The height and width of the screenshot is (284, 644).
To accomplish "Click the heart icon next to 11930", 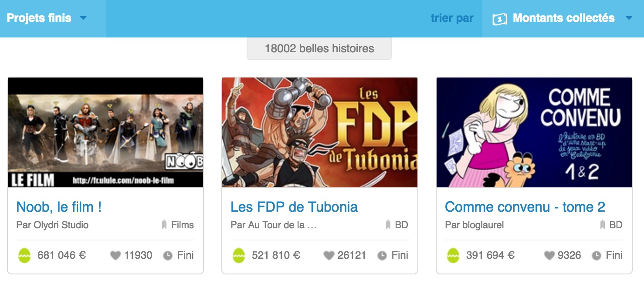I will (x=115, y=256).
